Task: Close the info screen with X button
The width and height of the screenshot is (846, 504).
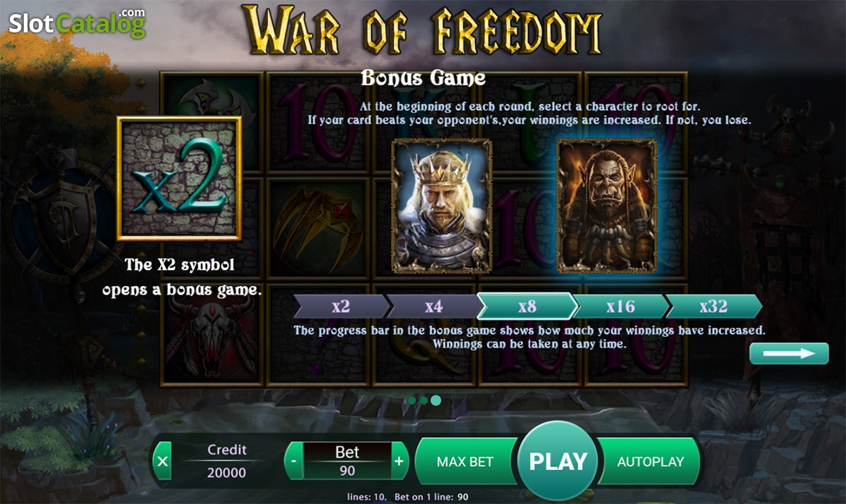Action: pyautogui.click(x=163, y=462)
